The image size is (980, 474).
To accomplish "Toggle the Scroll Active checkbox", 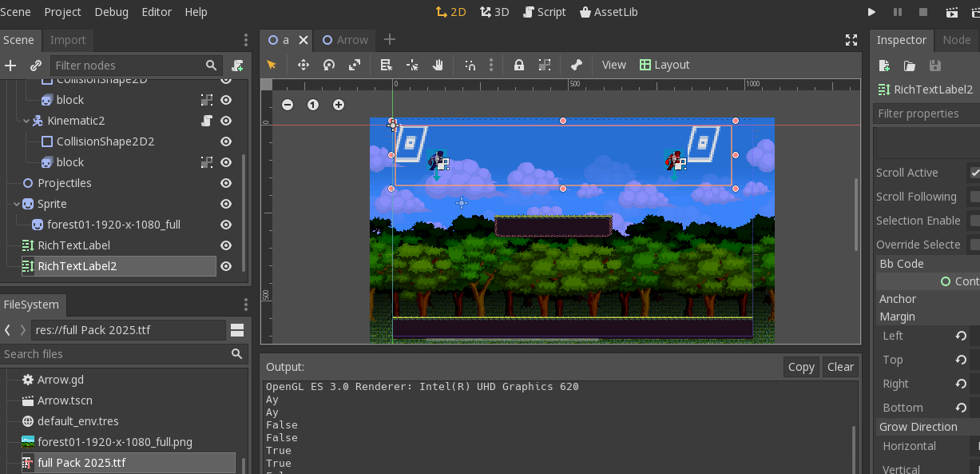I will pos(975,173).
